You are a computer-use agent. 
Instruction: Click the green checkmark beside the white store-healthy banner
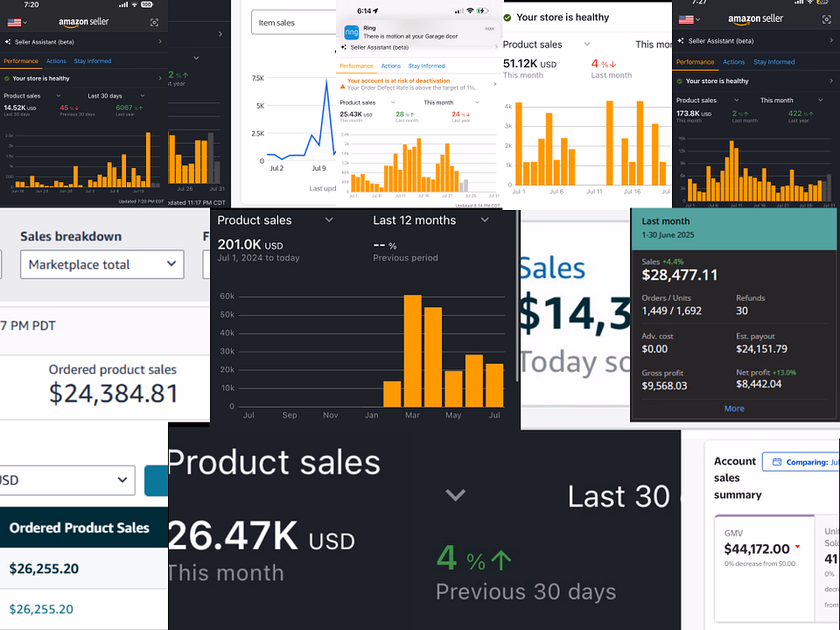[507, 17]
